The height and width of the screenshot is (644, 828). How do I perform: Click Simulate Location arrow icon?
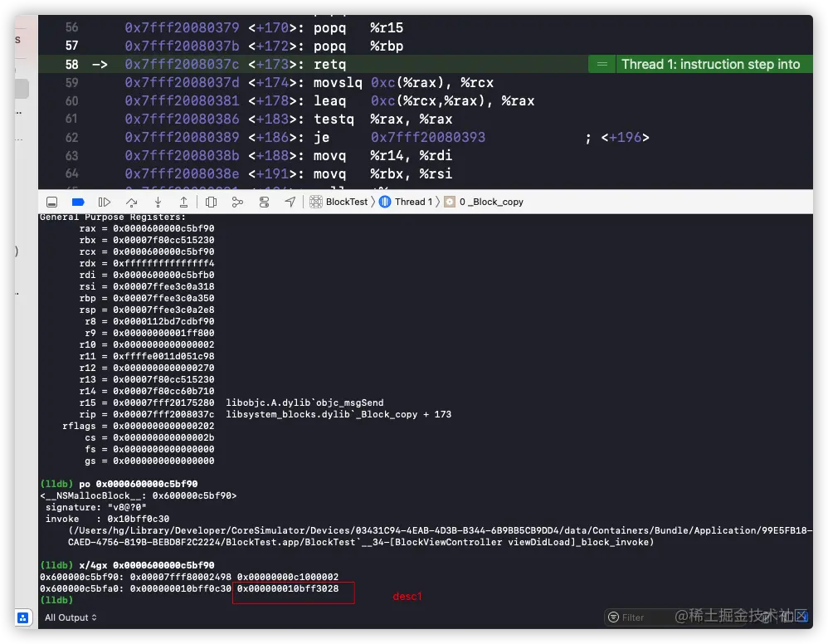pyautogui.click(x=290, y=202)
